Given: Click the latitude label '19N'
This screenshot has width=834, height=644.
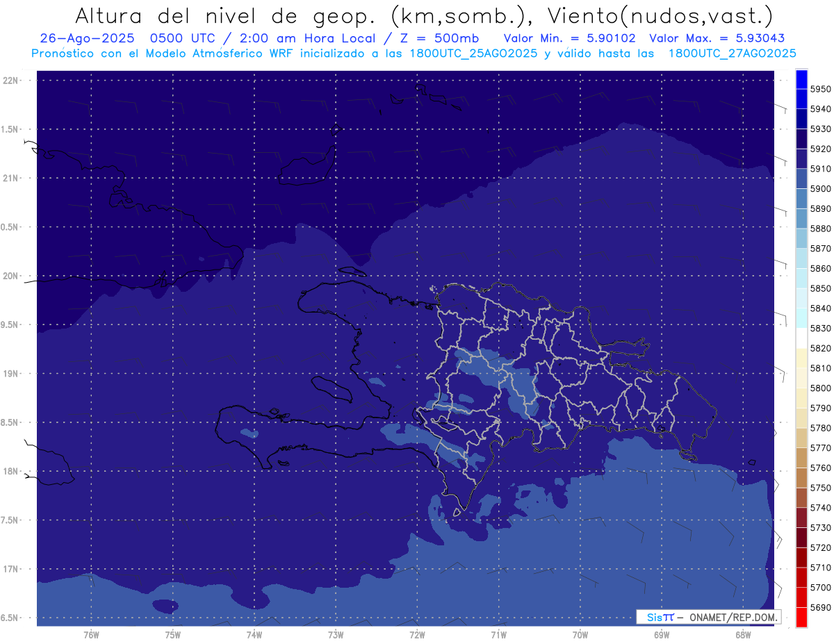Looking at the screenshot, I should pos(11,374).
